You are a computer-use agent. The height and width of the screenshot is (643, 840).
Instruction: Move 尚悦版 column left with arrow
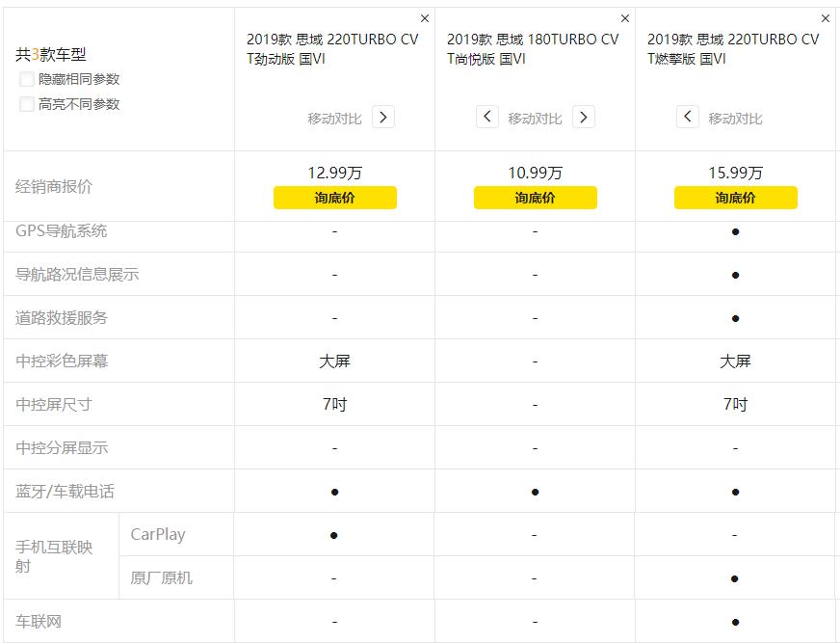tap(487, 117)
